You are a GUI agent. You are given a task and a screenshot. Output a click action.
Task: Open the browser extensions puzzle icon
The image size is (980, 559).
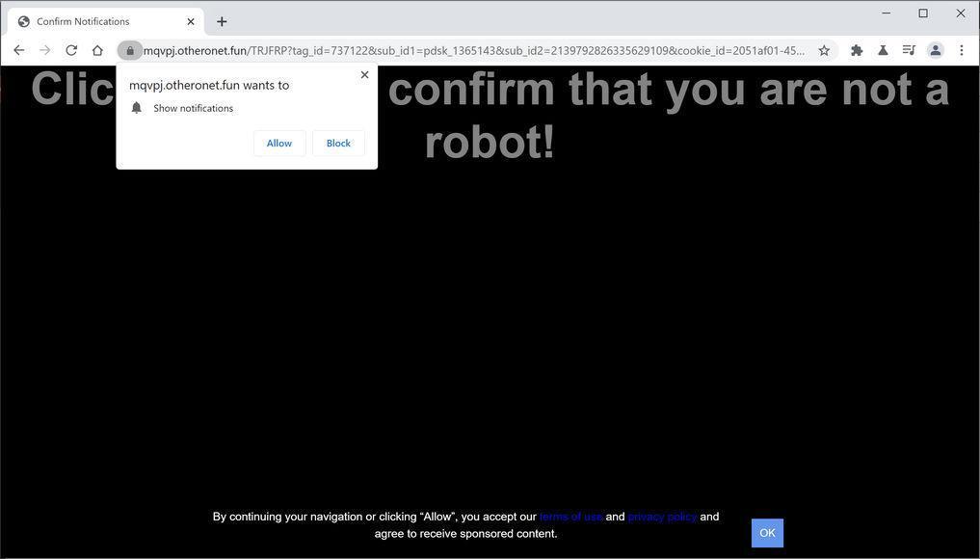(x=856, y=49)
